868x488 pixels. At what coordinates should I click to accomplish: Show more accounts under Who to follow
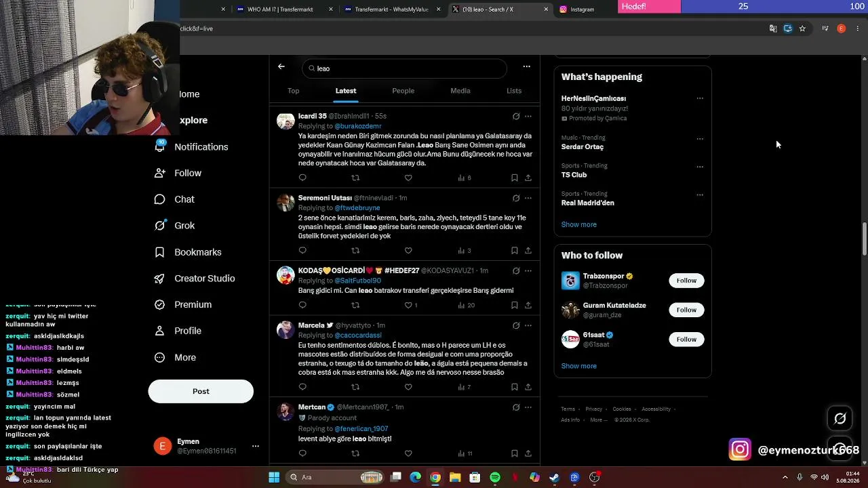point(579,366)
